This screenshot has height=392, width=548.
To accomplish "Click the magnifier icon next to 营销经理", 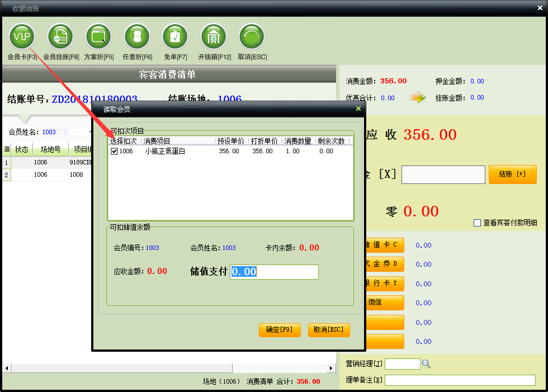I will coord(426,364).
